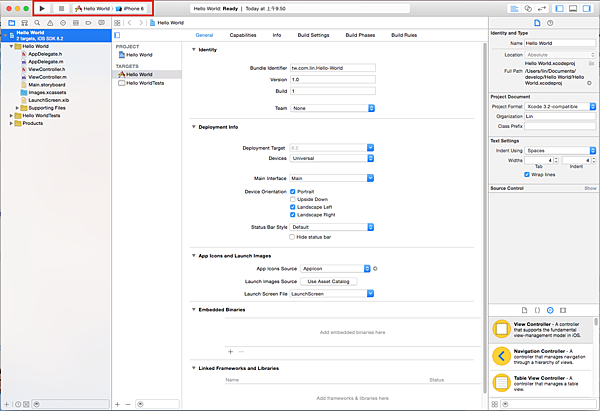The image size is (600, 411).
Task: Expand the Supporting Files group
Action: coord(17,108)
